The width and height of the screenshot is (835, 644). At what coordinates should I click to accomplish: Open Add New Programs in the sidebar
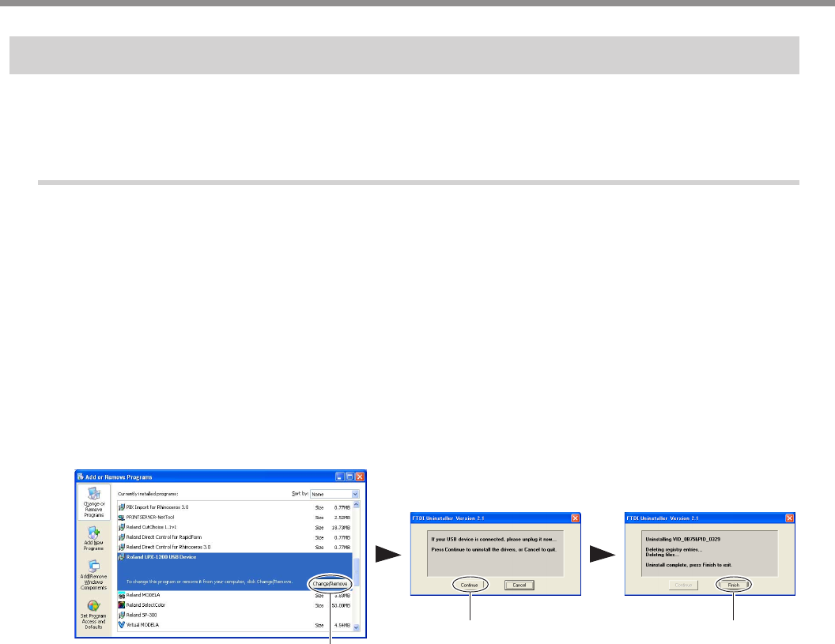(94, 538)
